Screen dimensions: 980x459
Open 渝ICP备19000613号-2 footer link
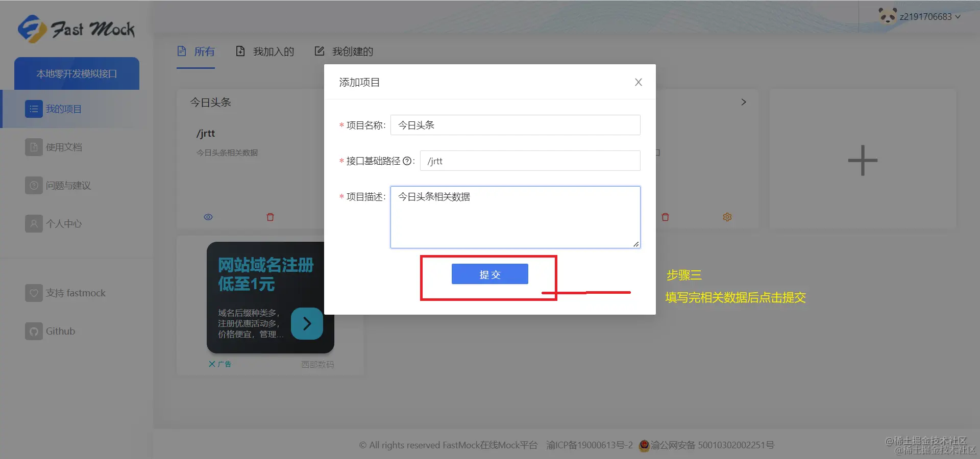pyautogui.click(x=589, y=445)
